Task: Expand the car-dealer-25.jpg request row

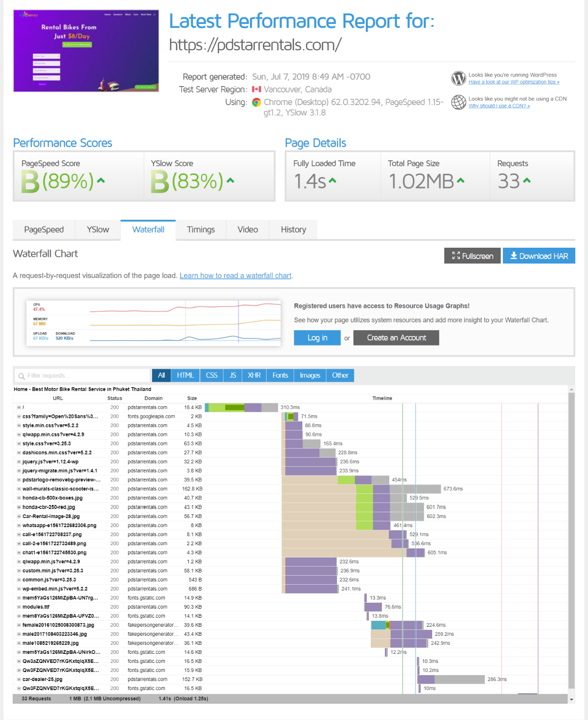Action: 19,679
